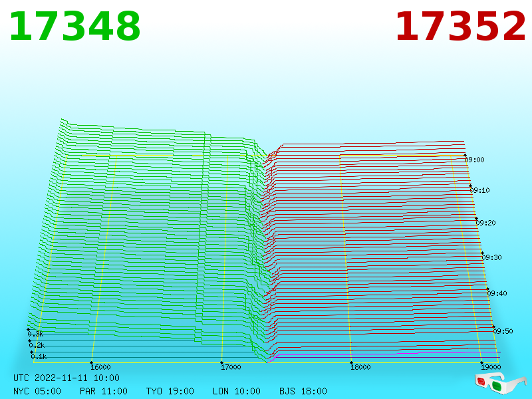Viewport: 532px width, 399px height.
Task: Select the 17000 price axis label
Action: click(x=231, y=367)
